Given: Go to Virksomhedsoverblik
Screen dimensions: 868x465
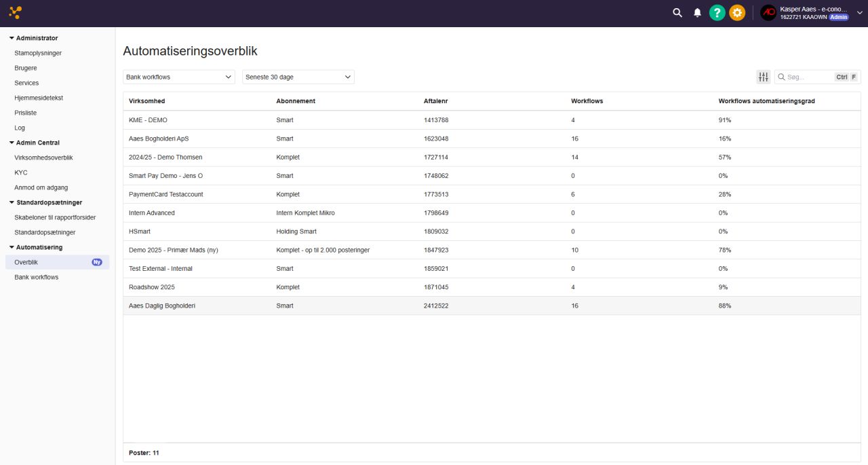Looking at the screenshot, I should click(x=43, y=157).
